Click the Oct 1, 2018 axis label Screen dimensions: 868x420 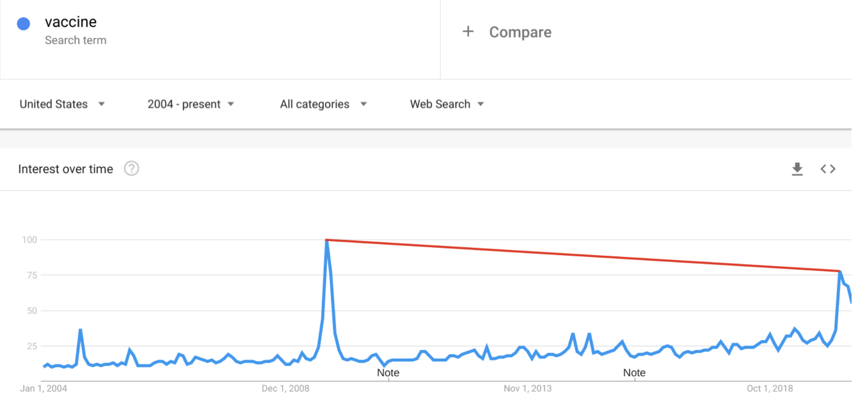click(x=770, y=389)
